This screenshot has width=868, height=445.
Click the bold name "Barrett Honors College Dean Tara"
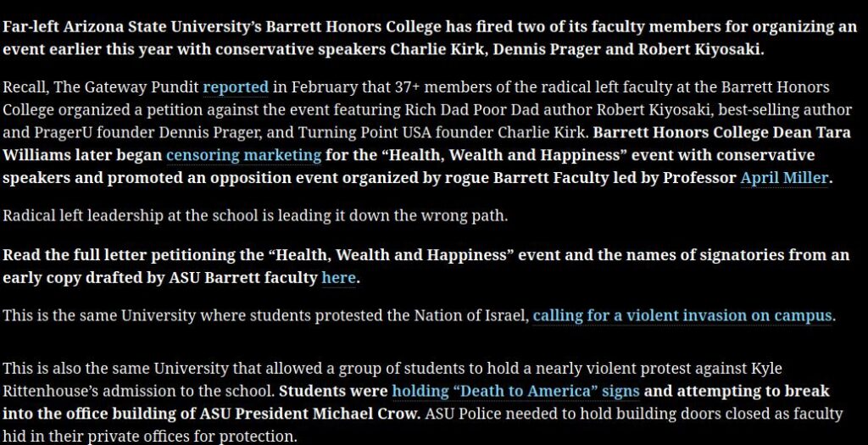pyautogui.click(x=722, y=132)
